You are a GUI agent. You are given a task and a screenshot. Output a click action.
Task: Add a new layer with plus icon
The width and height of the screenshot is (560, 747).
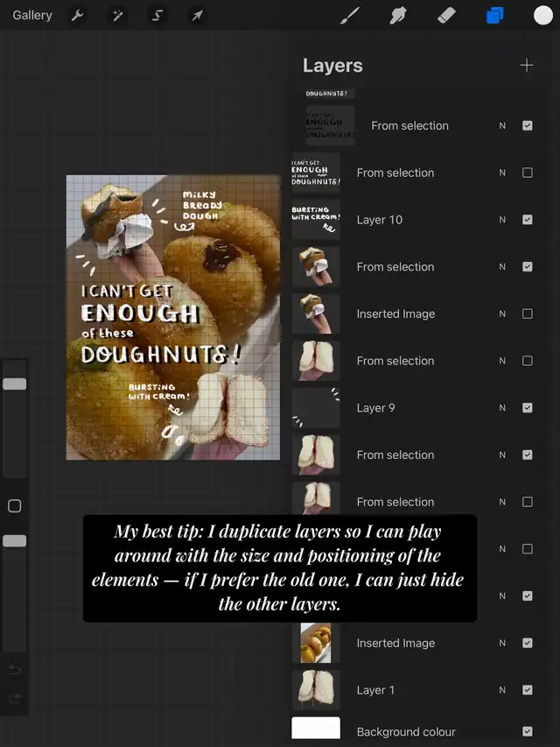[526, 66]
